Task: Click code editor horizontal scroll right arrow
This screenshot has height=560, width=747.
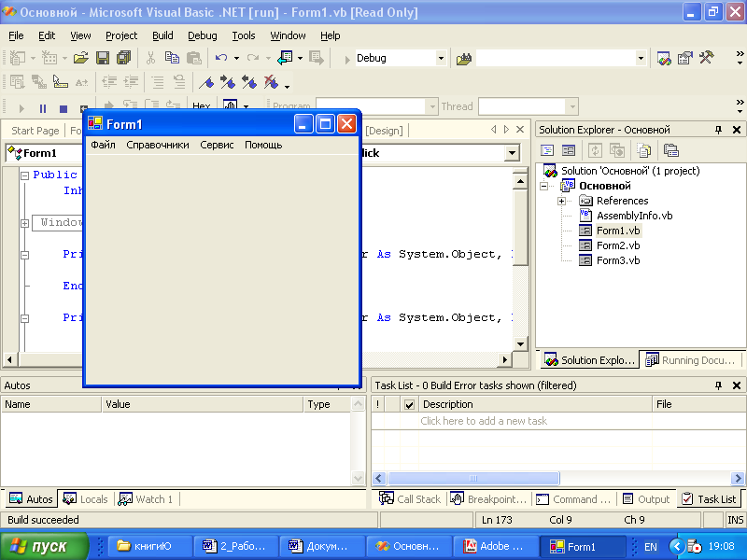Action: coord(505,359)
